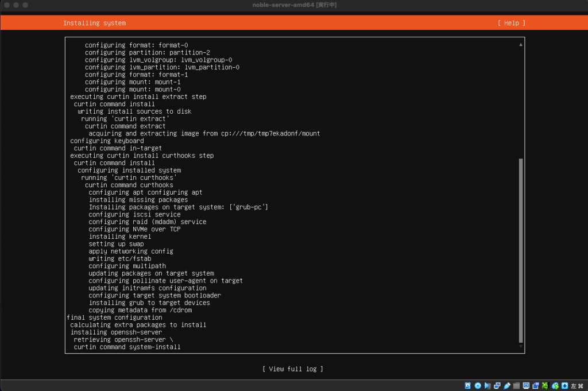The width and height of the screenshot is (588, 391).
Task: Select log line 'configuring lvm_volgroup: lvm_volgroup-0'
Action: click(x=158, y=60)
